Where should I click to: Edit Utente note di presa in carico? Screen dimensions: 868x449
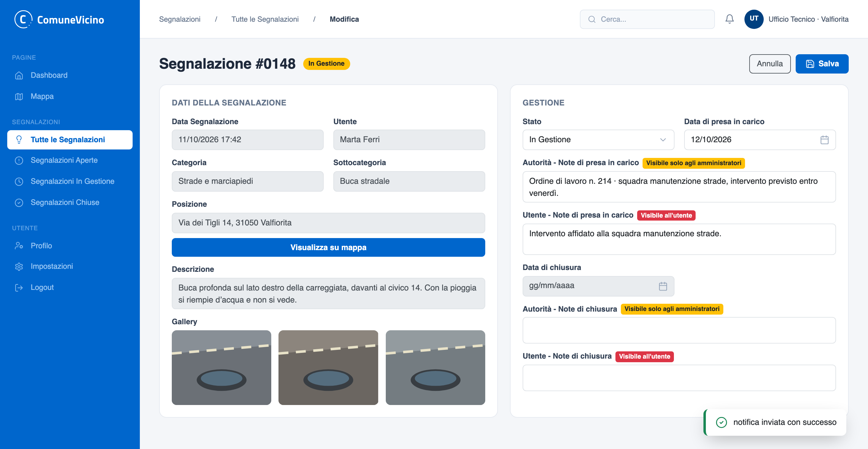click(x=679, y=239)
